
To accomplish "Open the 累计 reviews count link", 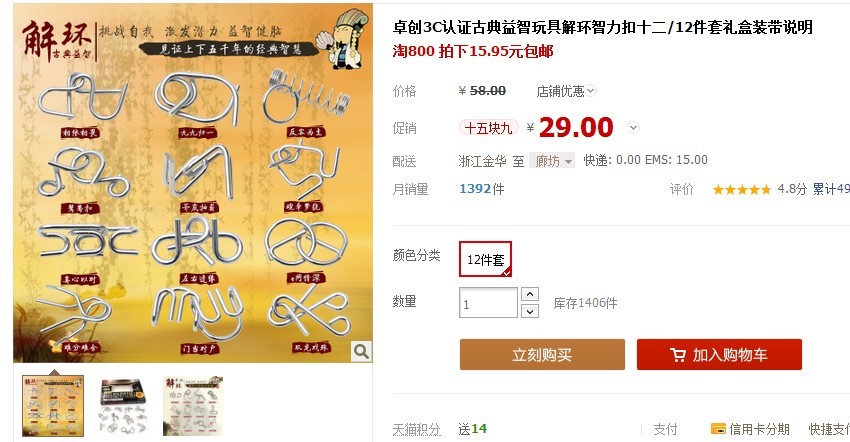I will point(831,189).
